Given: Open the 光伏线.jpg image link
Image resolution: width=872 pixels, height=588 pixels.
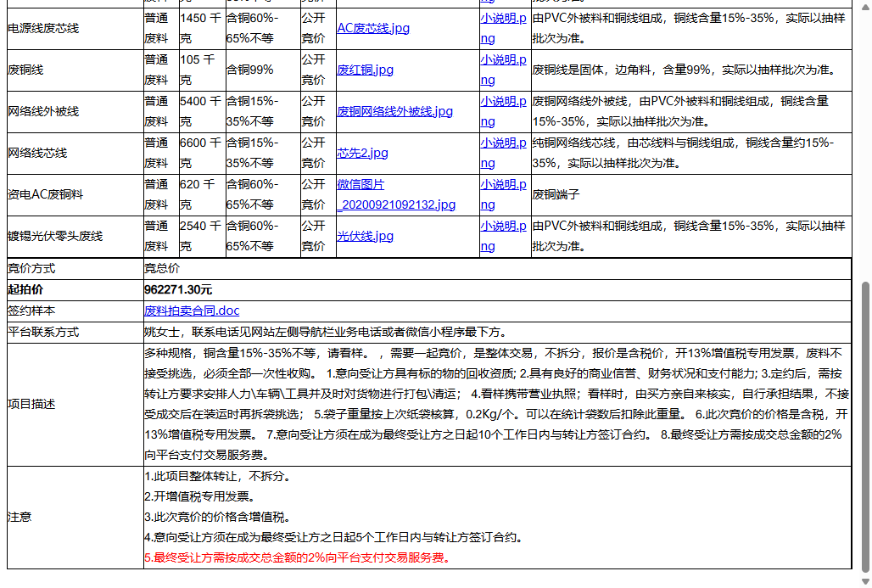Looking at the screenshot, I should point(365,237).
